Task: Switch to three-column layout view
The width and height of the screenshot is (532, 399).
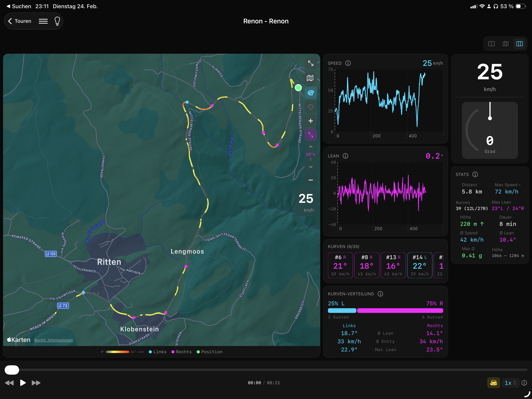Action: tap(520, 44)
